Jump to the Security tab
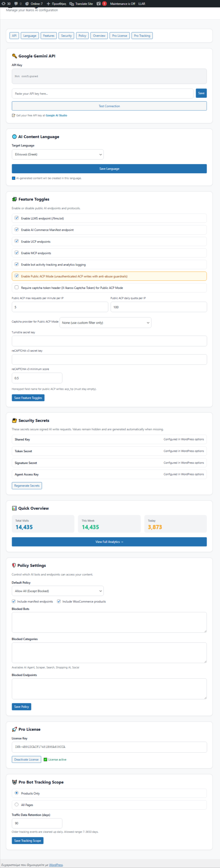 [66, 36]
